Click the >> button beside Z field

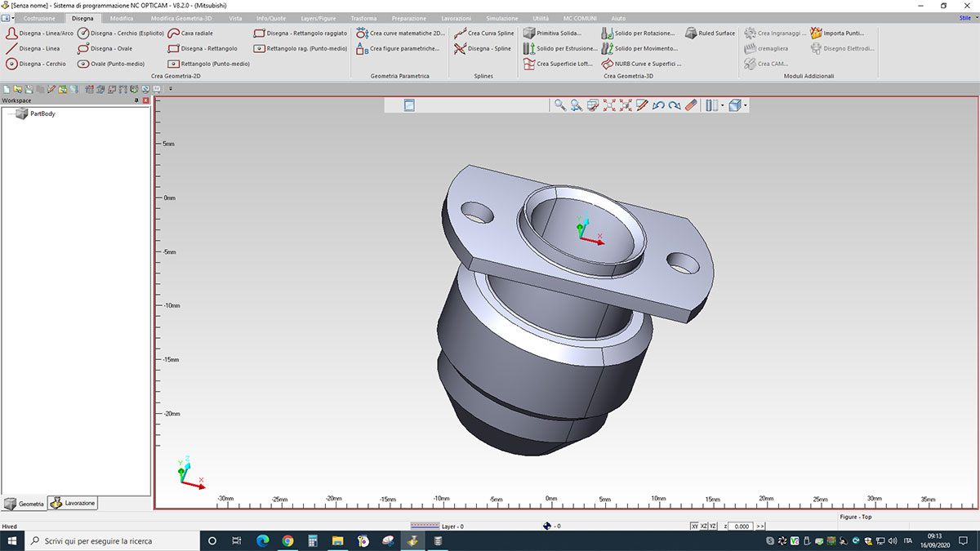(x=760, y=527)
